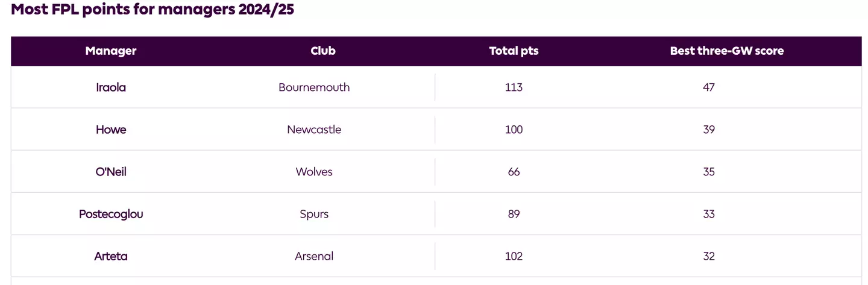Click Arteta's total points value 102
868x285 pixels.
[514, 256]
